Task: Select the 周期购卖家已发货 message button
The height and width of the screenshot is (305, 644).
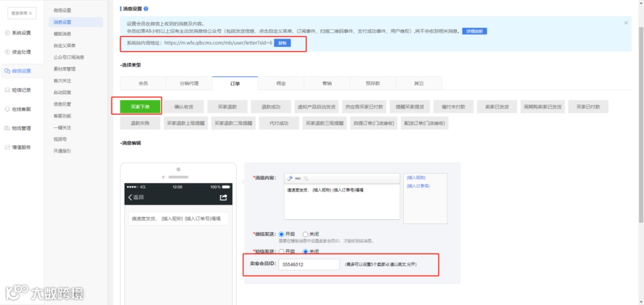Action: (543, 107)
